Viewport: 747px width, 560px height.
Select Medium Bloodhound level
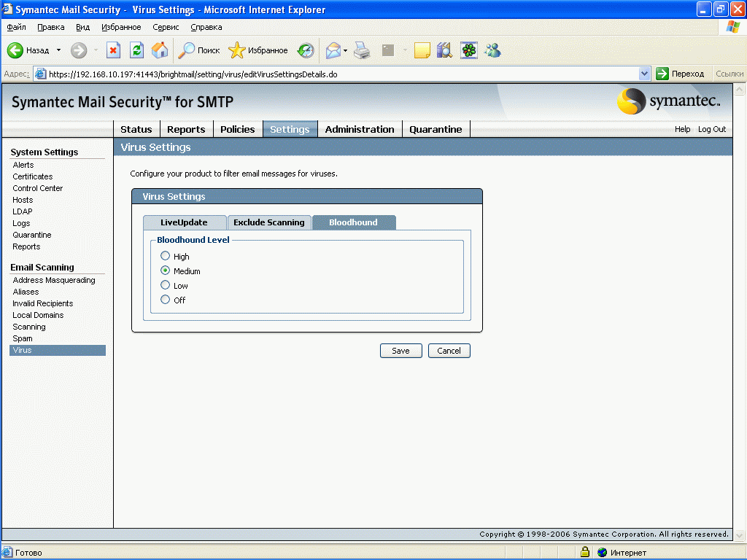tap(166, 271)
